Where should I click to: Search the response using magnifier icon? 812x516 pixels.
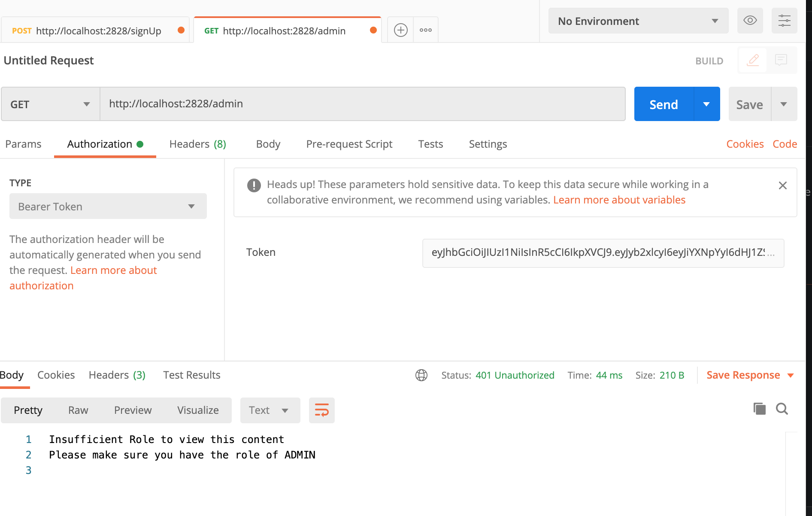point(782,409)
